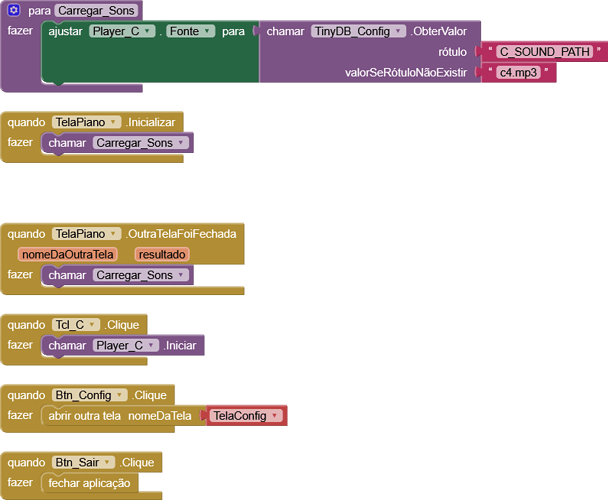Viewport: 608px width, 500px height.
Task: Edit the Carregar_Sons procedure name field
Action: click(x=96, y=10)
